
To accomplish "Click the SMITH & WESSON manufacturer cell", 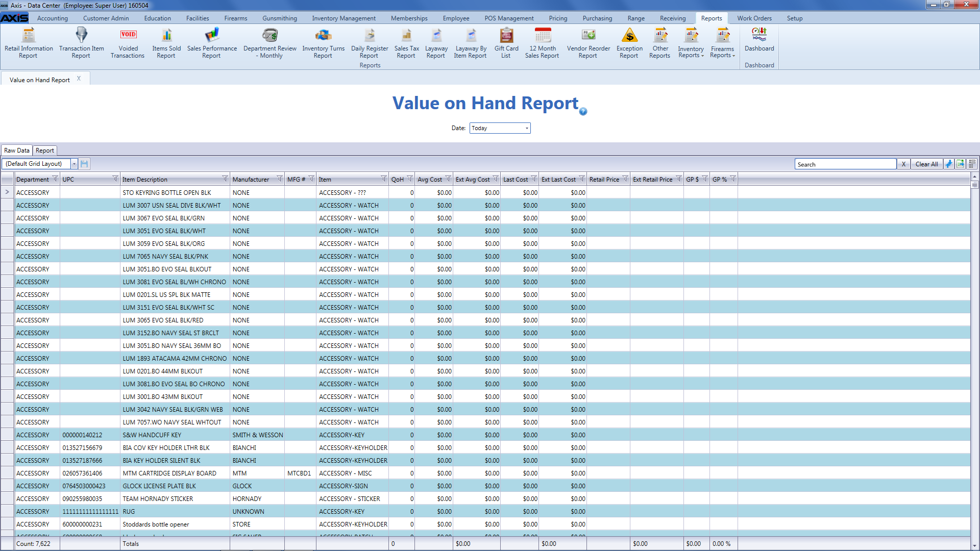I will pyautogui.click(x=257, y=435).
